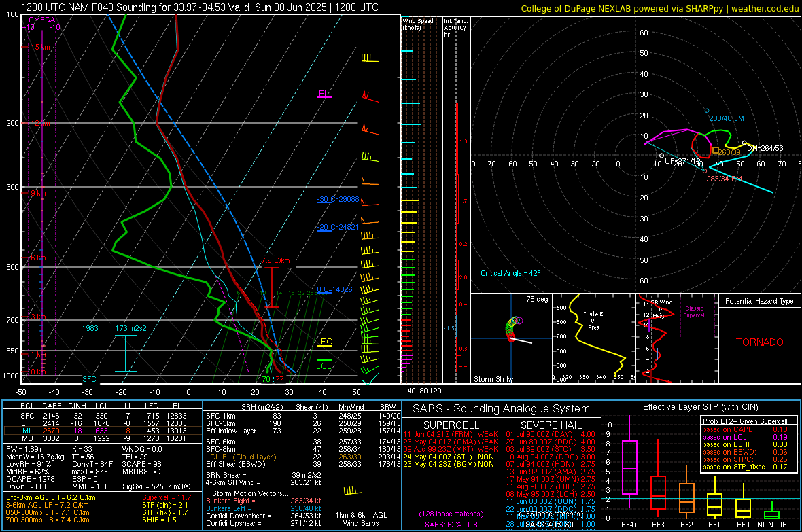
Task: Click the red 'Supercell = 11.7' value
Action: 167,497
